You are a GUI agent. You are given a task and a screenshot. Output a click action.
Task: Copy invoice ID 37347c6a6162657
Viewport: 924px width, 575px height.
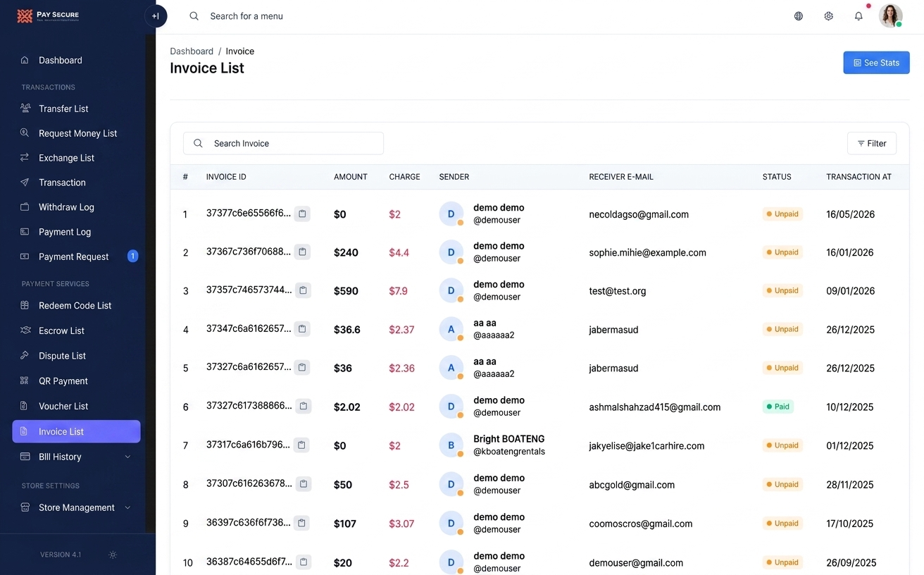(x=302, y=329)
